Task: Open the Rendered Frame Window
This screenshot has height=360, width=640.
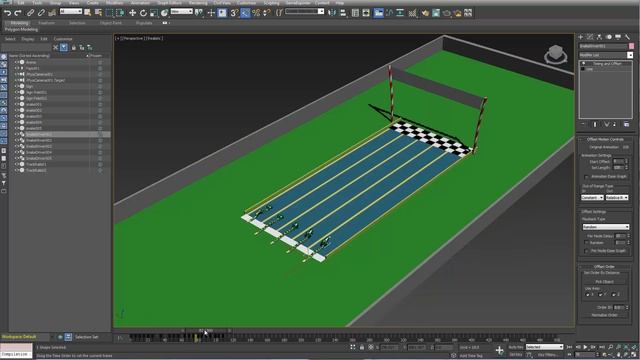Action: pos(436,13)
